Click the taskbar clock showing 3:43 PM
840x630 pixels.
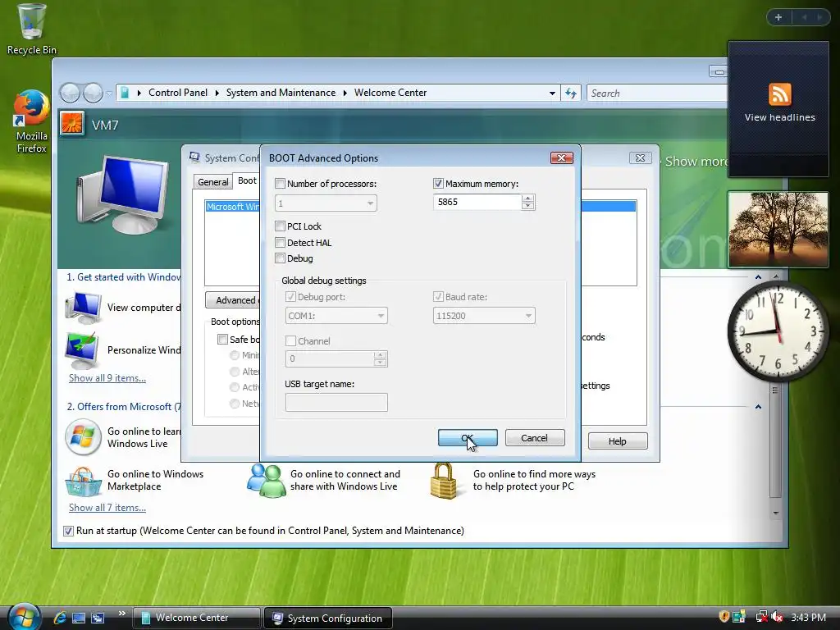(808, 617)
